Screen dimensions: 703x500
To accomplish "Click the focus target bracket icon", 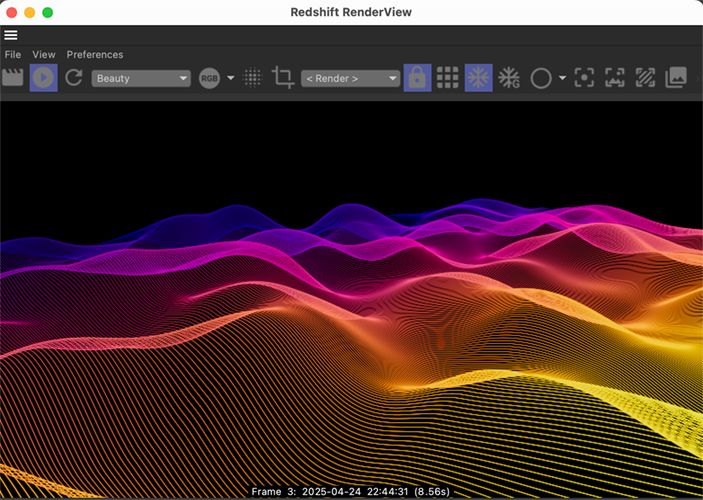I will pyautogui.click(x=584, y=78).
